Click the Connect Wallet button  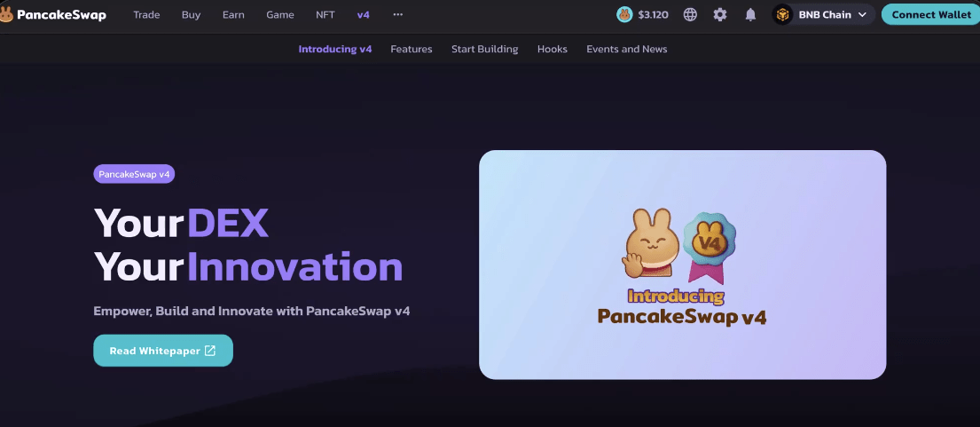[x=930, y=14]
